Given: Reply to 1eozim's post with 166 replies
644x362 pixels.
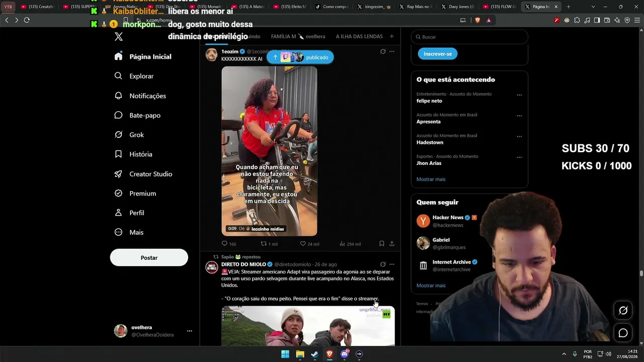Looking at the screenshot, I should coord(229,244).
